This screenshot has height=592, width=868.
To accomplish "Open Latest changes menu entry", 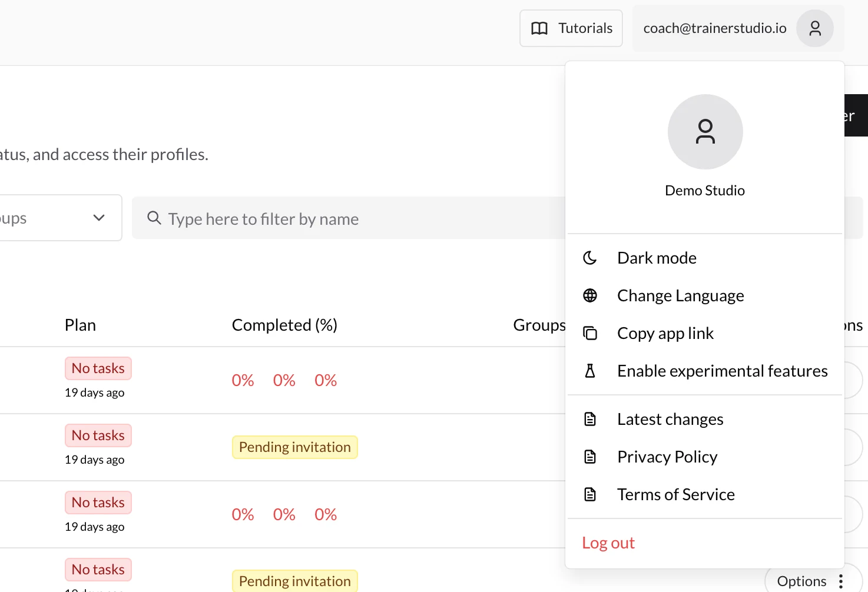I will coord(705,419).
